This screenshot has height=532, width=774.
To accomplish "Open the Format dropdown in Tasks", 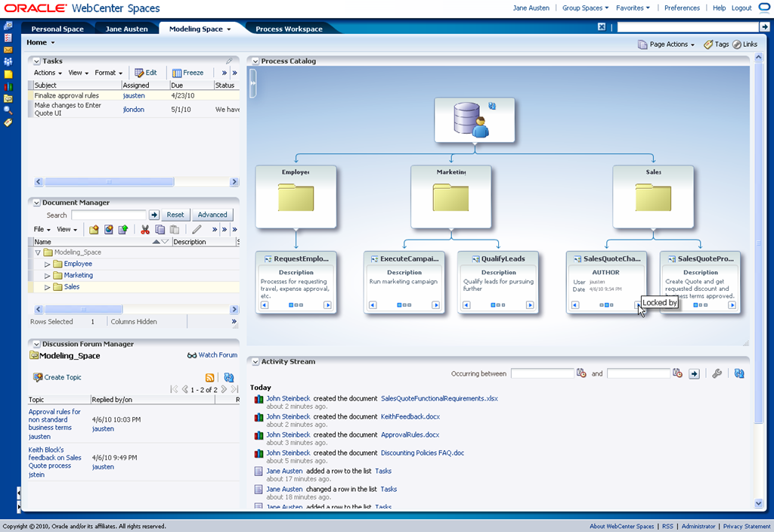I will 109,73.
